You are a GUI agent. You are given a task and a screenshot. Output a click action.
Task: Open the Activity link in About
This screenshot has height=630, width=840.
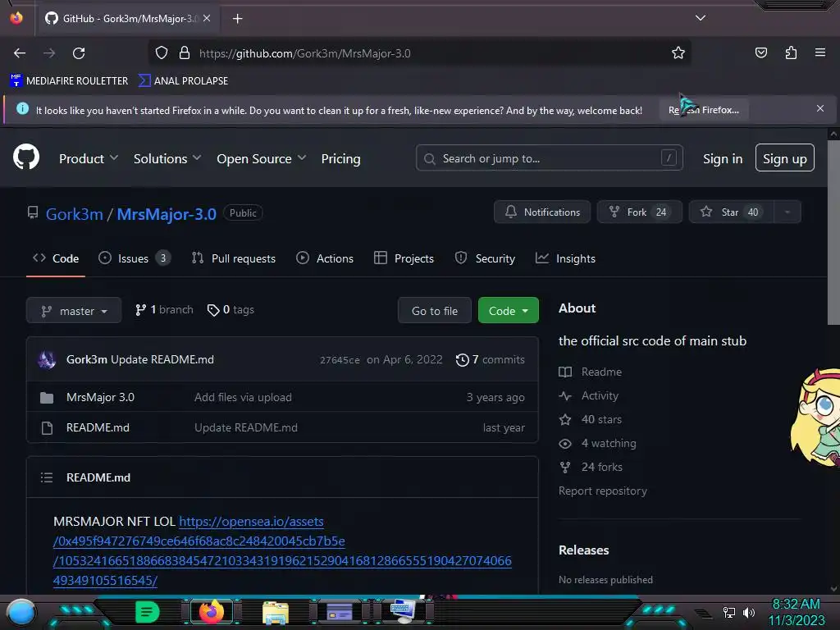pyautogui.click(x=589, y=395)
